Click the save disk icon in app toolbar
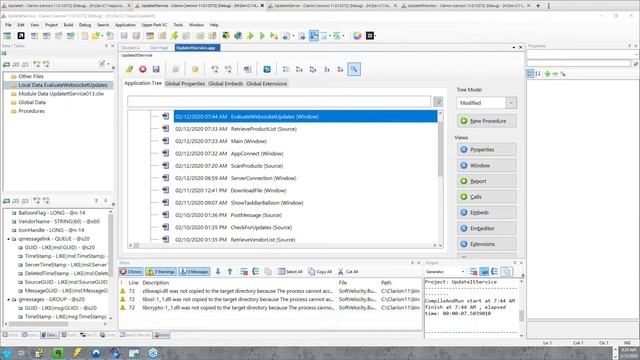This screenshot has height=360, width=640. pyautogui.click(x=156, y=69)
